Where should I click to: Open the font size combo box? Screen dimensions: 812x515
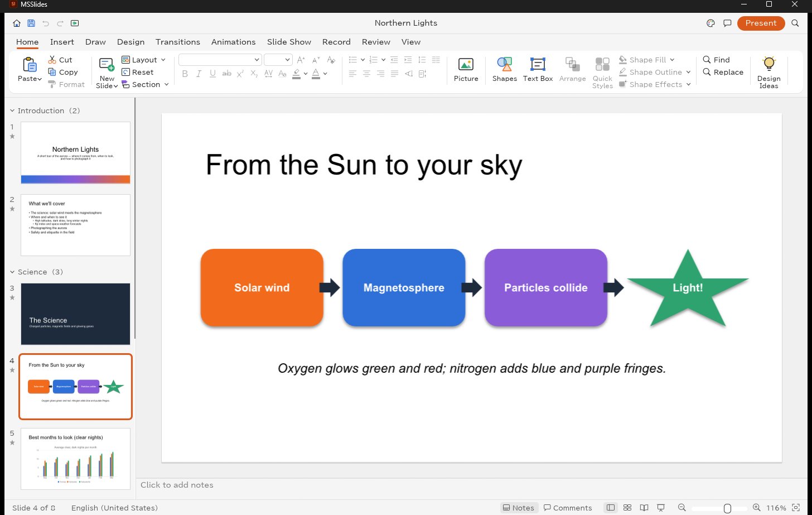click(278, 60)
